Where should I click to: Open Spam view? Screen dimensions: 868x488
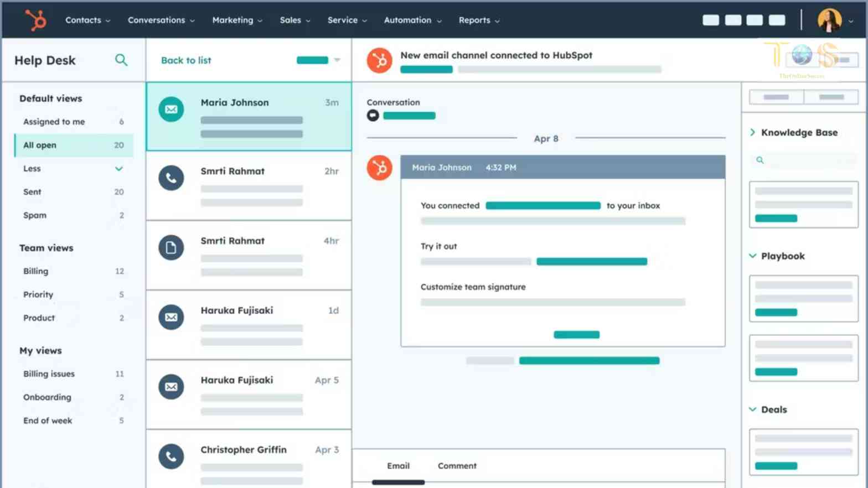(x=74, y=215)
